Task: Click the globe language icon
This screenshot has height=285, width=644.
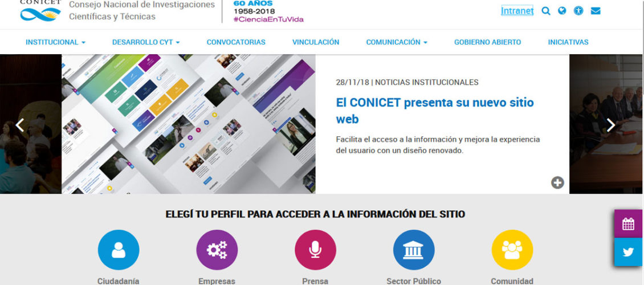Action: point(562,11)
